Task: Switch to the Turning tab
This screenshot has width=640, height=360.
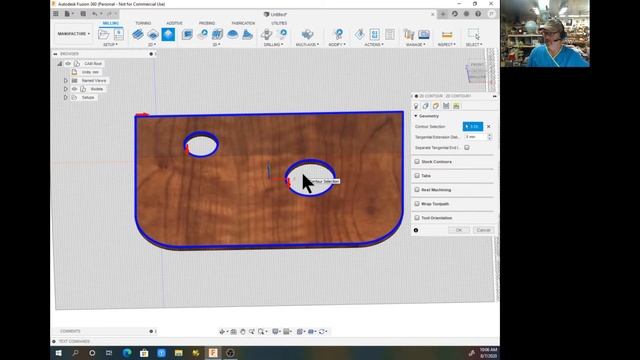Action: tap(143, 23)
